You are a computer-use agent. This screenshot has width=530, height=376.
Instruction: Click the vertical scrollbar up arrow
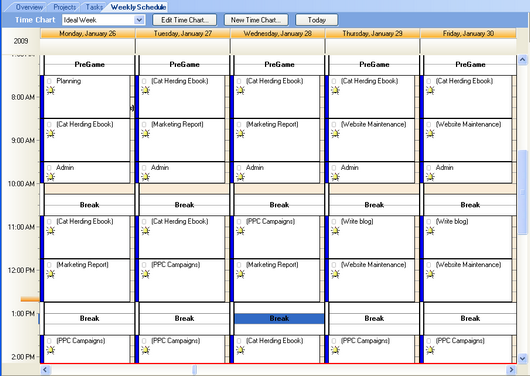click(523, 60)
